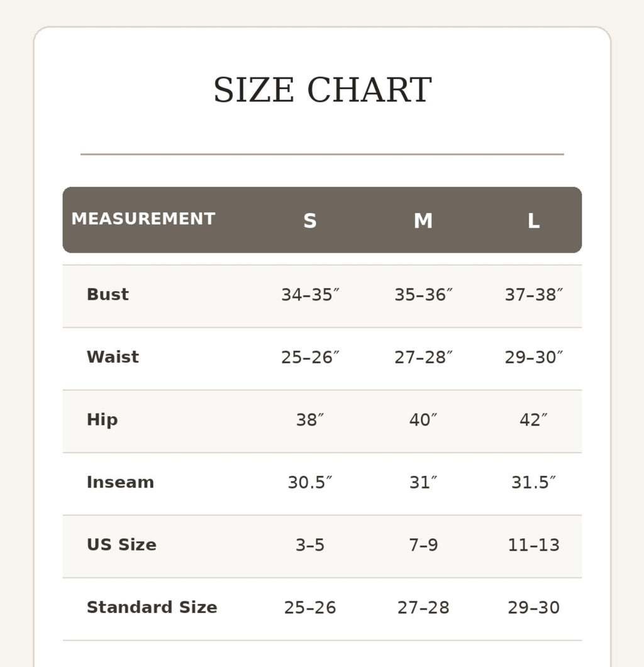Viewport: 644px width, 667px height.
Task: Select the MEASUREMENT column header
Action: coord(143,219)
